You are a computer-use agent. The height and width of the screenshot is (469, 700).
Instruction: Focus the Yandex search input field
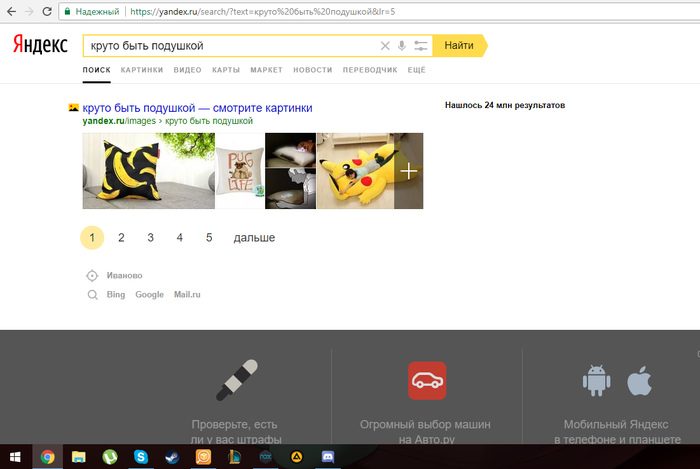click(x=230, y=46)
